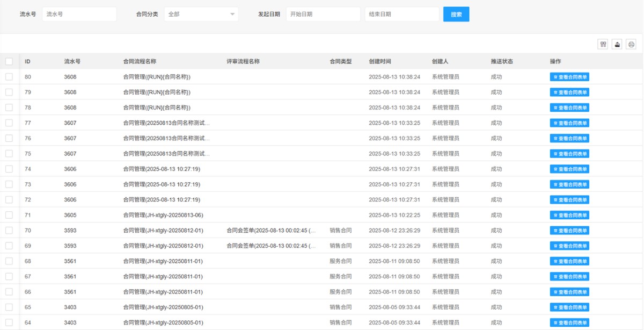644x330 pixels.
Task: Click the print table icon
Action: 631,45
